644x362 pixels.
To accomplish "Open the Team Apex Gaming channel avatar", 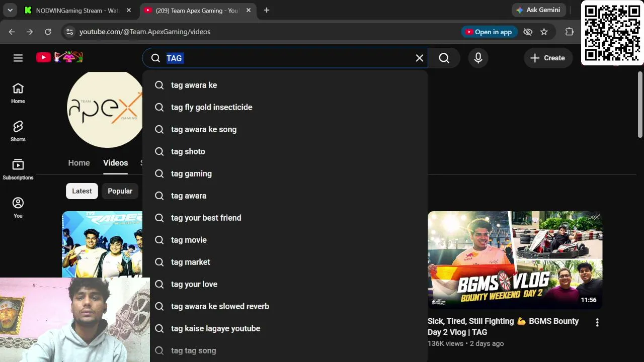I will click(x=105, y=110).
